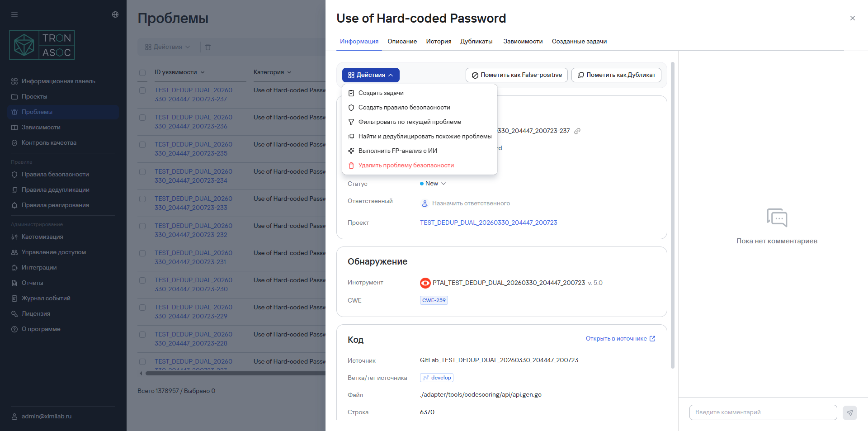
Task: Toggle the select-all checkbox in table header
Action: click(142, 72)
